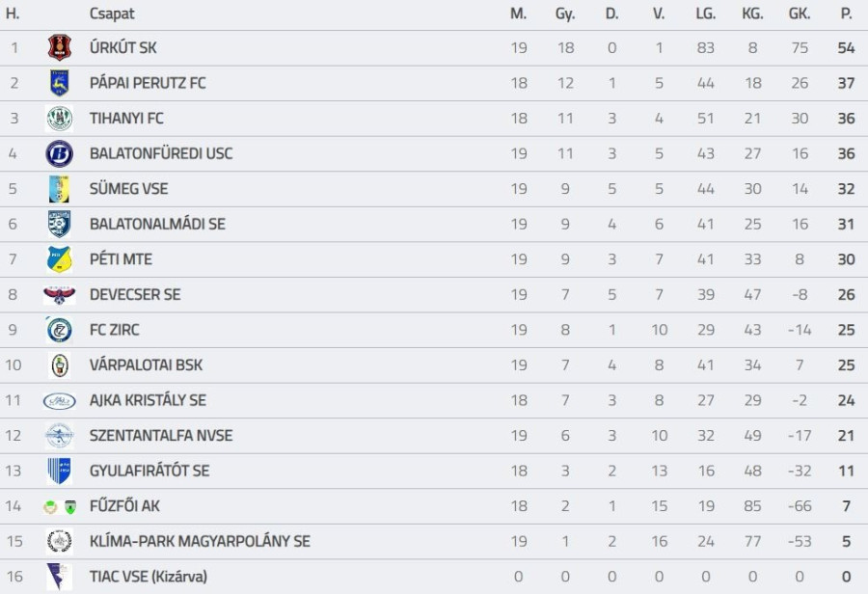The width and height of the screenshot is (868, 594).
Task: Click the Gyulafirátót SE striped crest
Action: tap(60, 471)
